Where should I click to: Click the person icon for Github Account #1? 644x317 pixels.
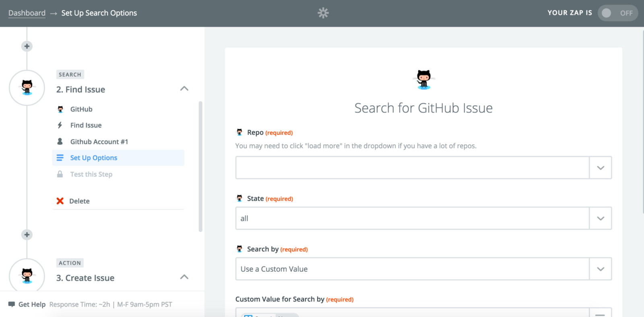[60, 141]
